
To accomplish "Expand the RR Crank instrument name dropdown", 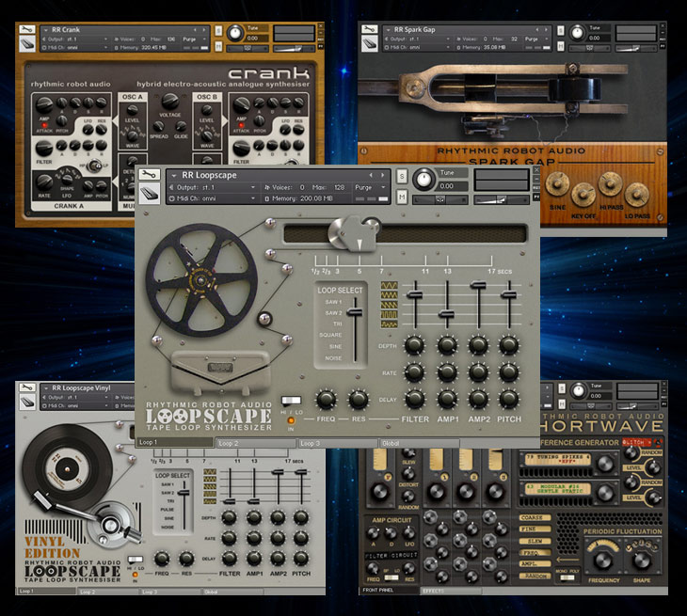I will point(45,30).
